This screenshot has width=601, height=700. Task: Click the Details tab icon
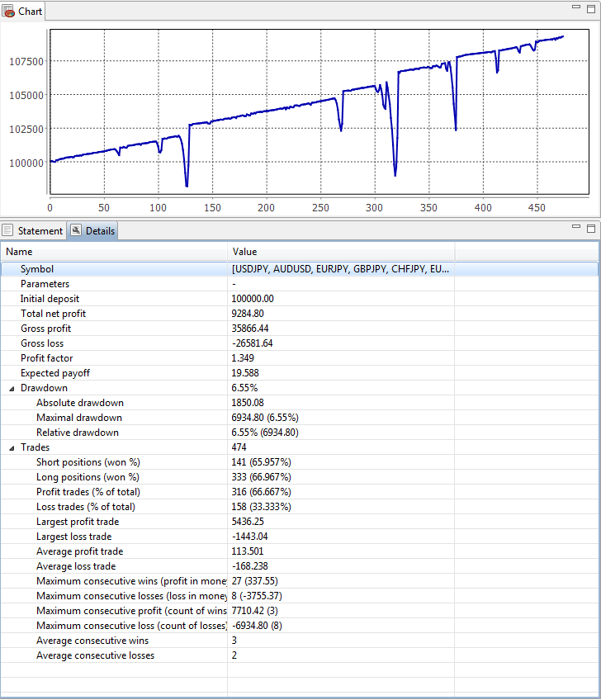pos(76,230)
